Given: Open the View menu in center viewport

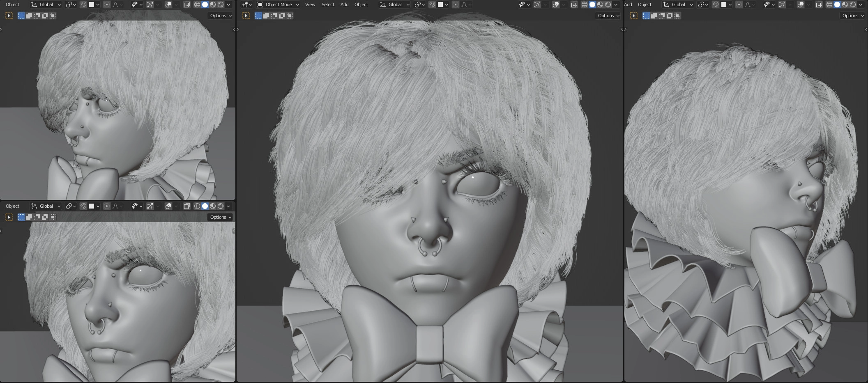Looking at the screenshot, I should (x=310, y=5).
